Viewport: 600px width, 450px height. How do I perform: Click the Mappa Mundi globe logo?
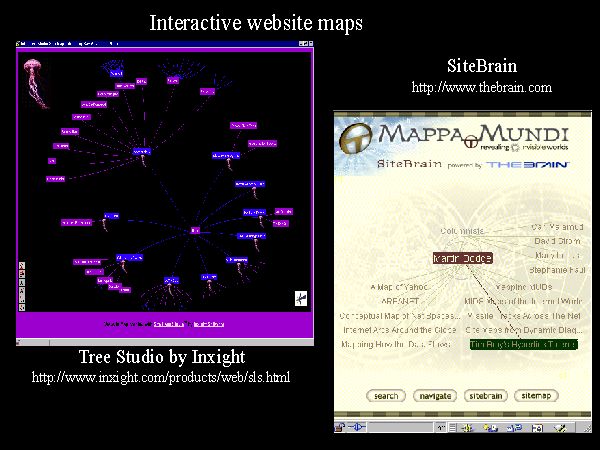(355, 139)
